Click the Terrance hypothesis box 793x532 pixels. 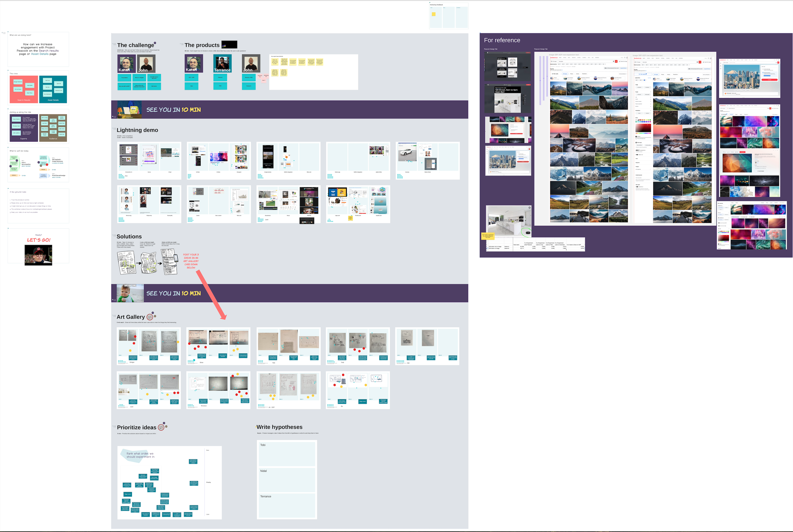pyautogui.click(x=287, y=506)
